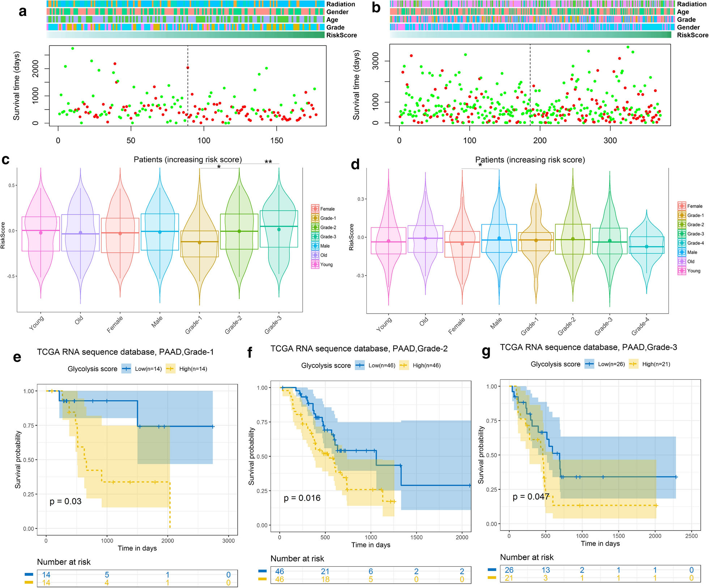
Task: Click the panel letter b
Action: pos(376,7)
